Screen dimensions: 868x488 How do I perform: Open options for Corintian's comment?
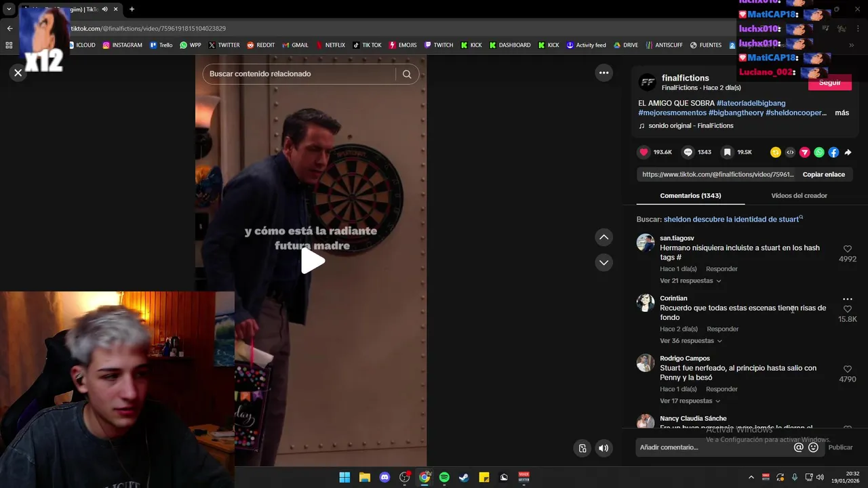tap(847, 299)
